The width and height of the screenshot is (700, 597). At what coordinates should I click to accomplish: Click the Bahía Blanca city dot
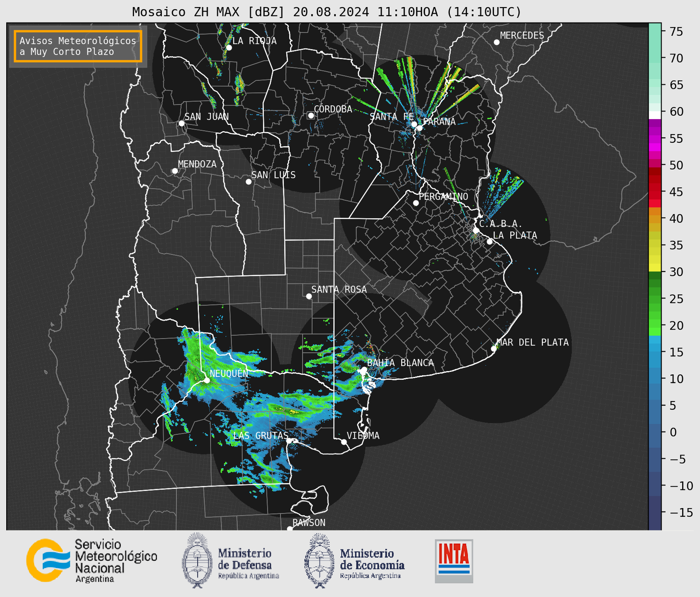coord(364,369)
